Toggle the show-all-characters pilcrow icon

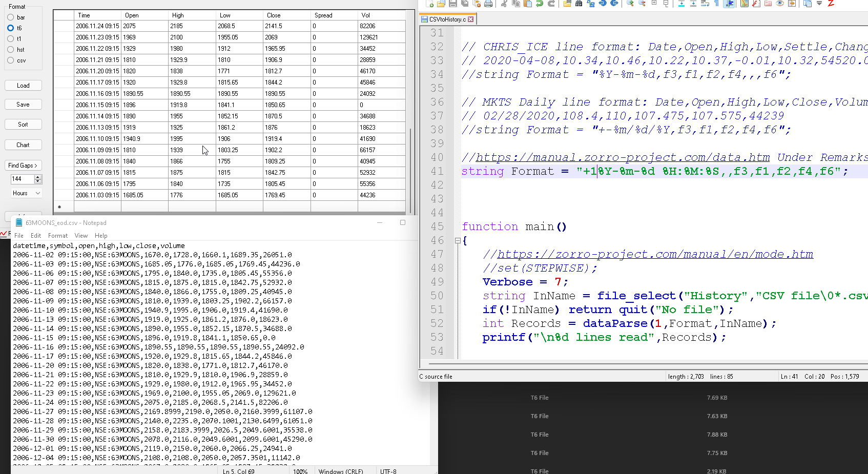click(x=716, y=4)
